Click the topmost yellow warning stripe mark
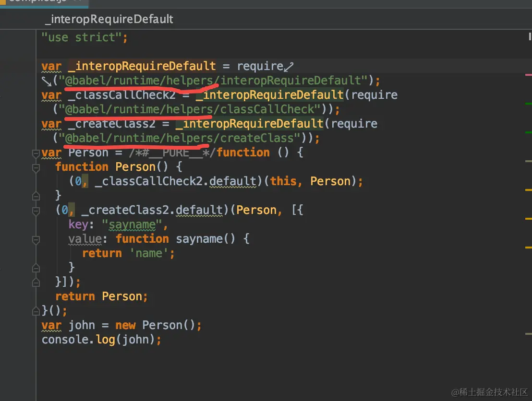 tap(528, 190)
